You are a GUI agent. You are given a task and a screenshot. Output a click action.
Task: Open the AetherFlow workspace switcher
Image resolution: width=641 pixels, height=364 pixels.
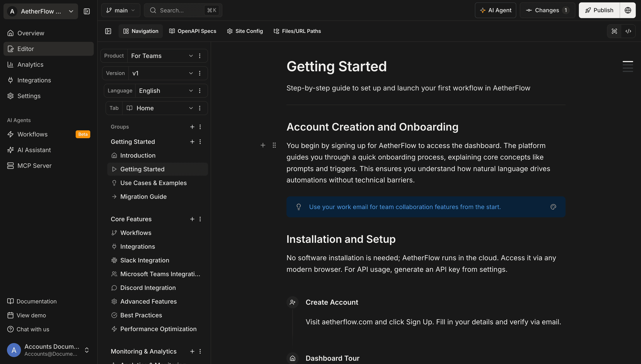coord(41,11)
